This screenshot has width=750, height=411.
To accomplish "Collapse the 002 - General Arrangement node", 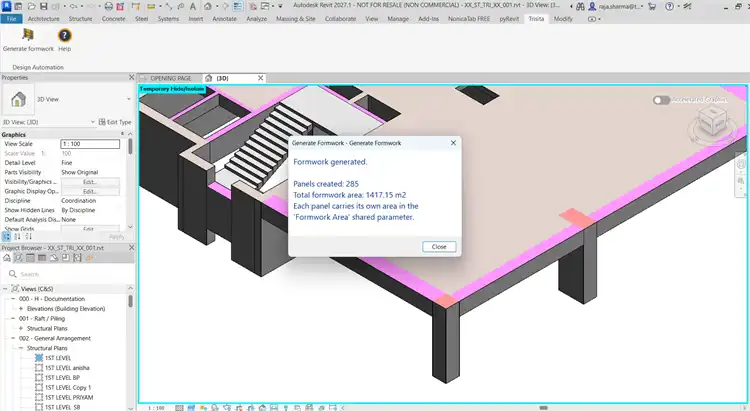I will click(13, 338).
